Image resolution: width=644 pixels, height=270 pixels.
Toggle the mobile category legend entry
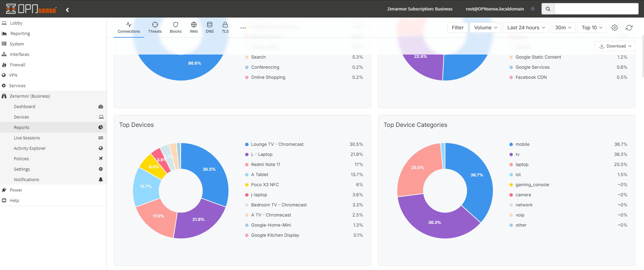pos(522,144)
